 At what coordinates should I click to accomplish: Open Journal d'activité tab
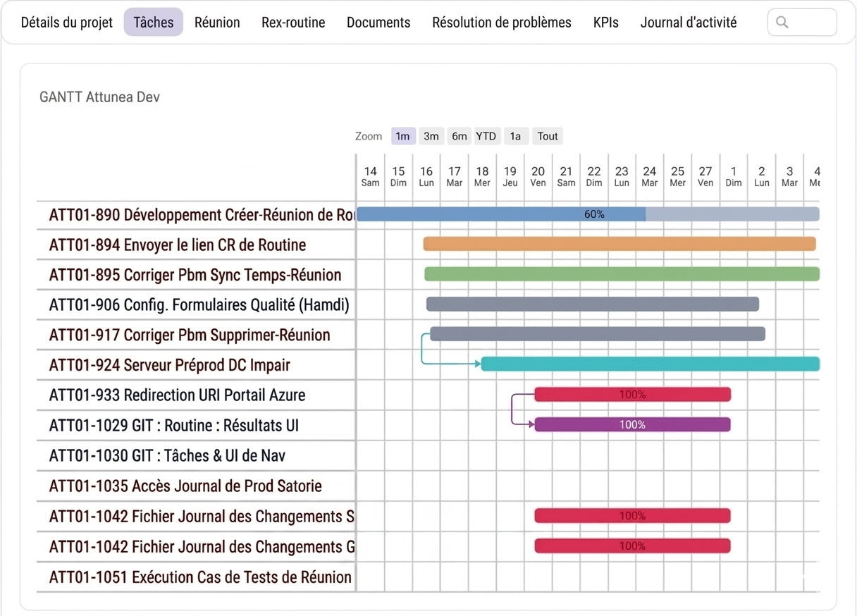pos(689,23)
